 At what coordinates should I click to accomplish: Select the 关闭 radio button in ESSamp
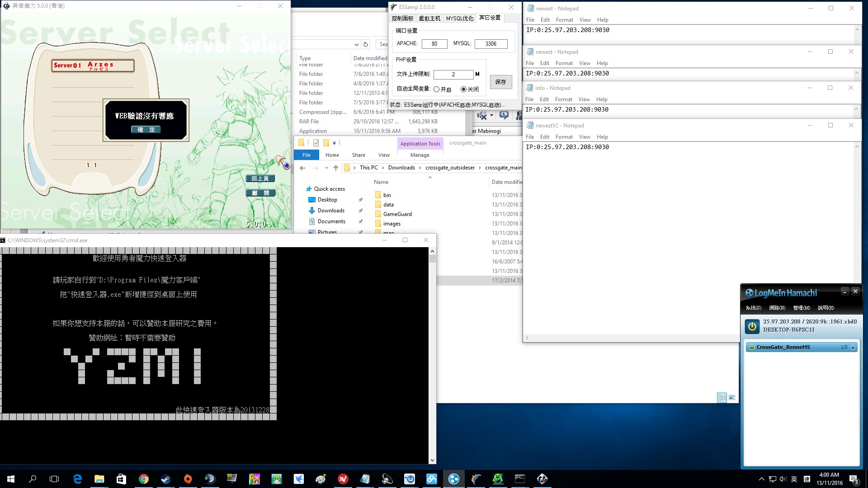[463, 89]
